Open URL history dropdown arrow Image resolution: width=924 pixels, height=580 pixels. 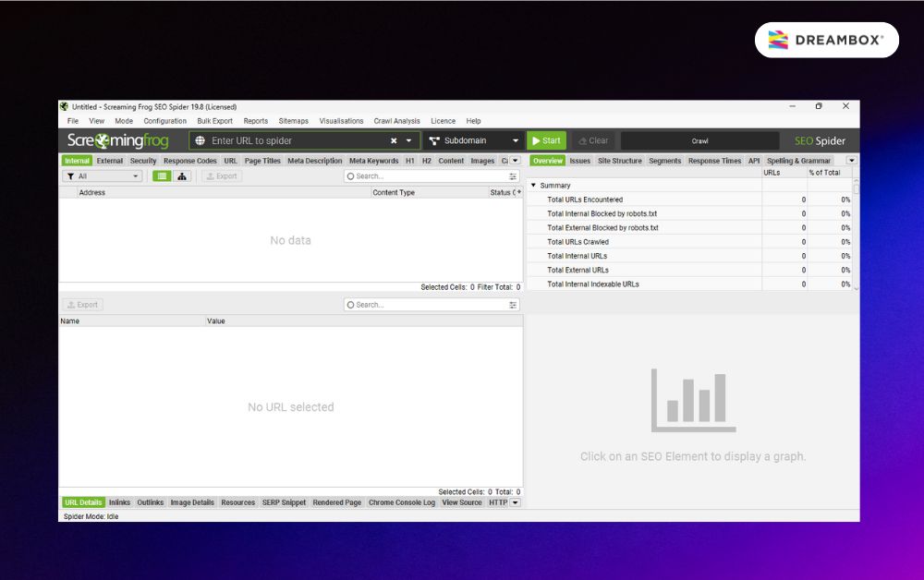(409, 140)
